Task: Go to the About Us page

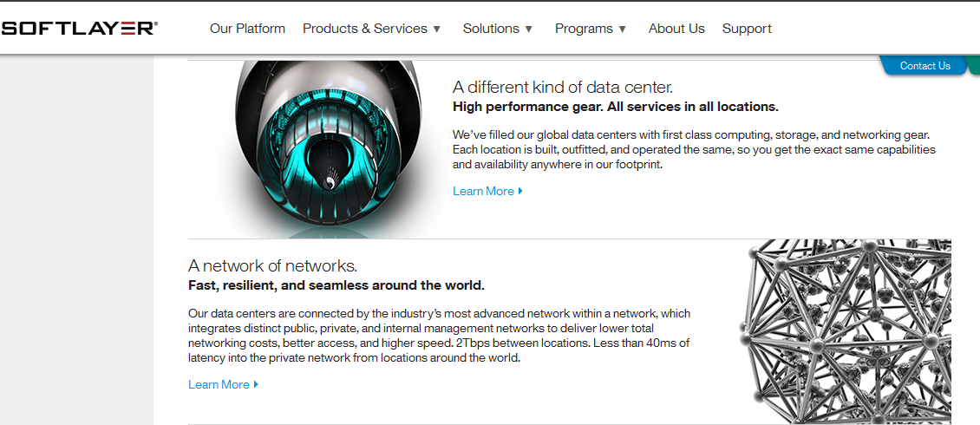Action: point(676,29)
